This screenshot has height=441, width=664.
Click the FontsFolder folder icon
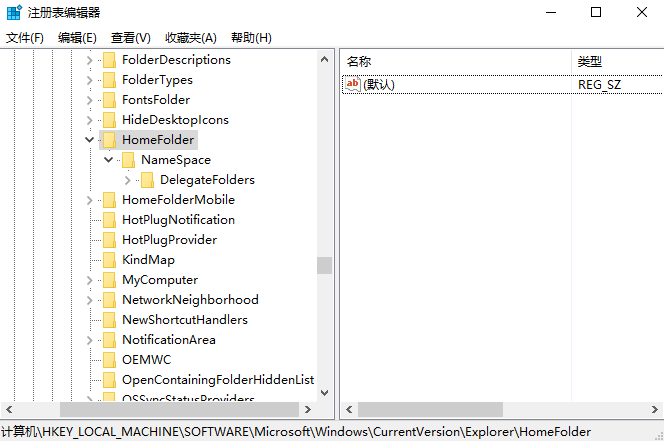coord(109,100)
